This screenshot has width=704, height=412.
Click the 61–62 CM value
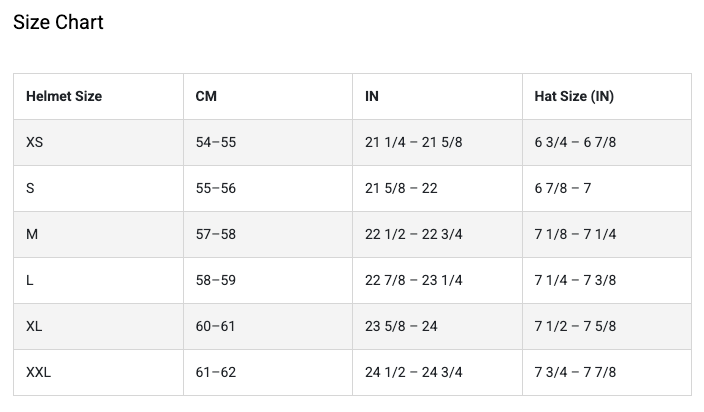click(x=216, y=372)
